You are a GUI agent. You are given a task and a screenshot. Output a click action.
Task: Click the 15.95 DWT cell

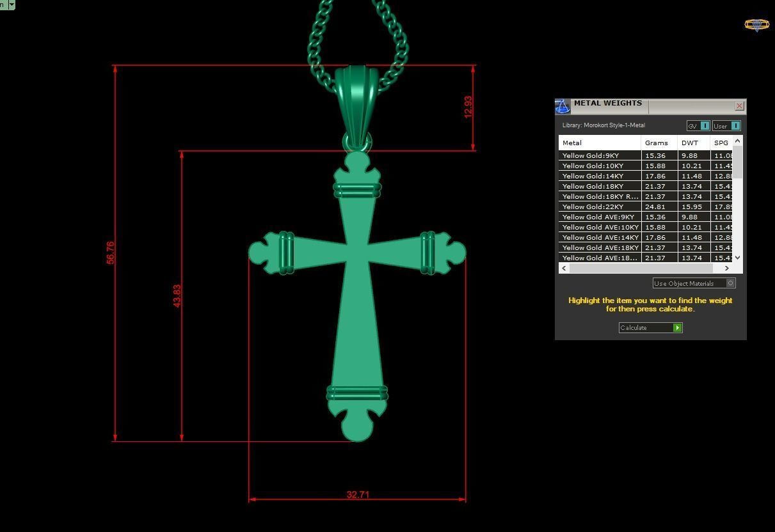point(694,207)
